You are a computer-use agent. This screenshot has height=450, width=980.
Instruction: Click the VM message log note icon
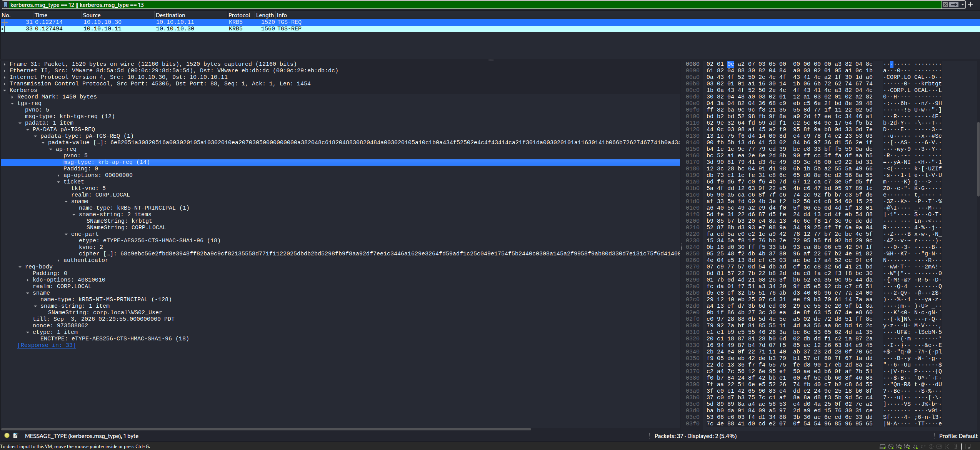click(968, 447)
